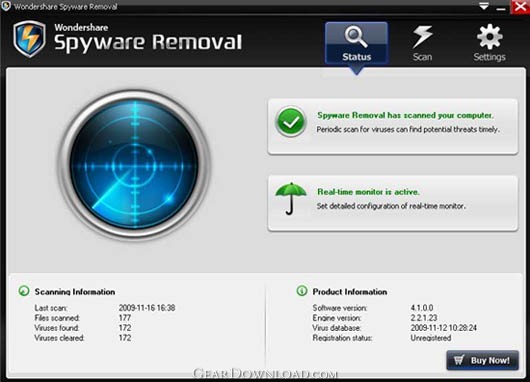This screenshot has height=382, width=530.
Task: Click the 'Scanning Information' heading
Action: pyautogui.click(x=75, y=291)
